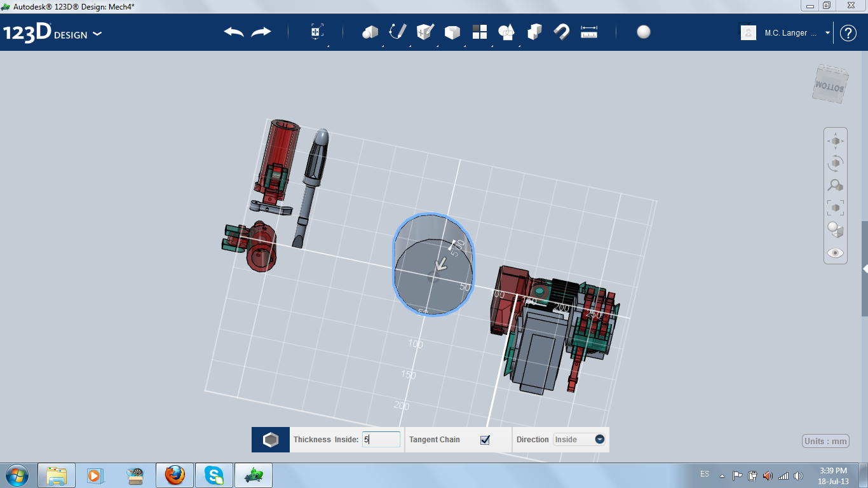This screenshot has height=488, width=868.
Task: Open the Sketch tools menu
Action: (397, 32)
